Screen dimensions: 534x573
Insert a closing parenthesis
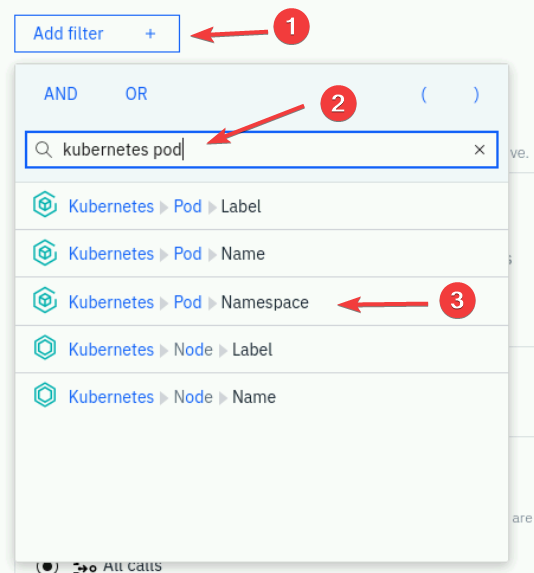(476, 95)
